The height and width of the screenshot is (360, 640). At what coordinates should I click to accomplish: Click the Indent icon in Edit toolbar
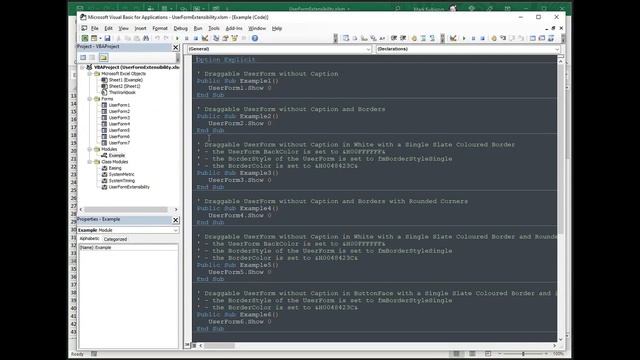[394, 38]
